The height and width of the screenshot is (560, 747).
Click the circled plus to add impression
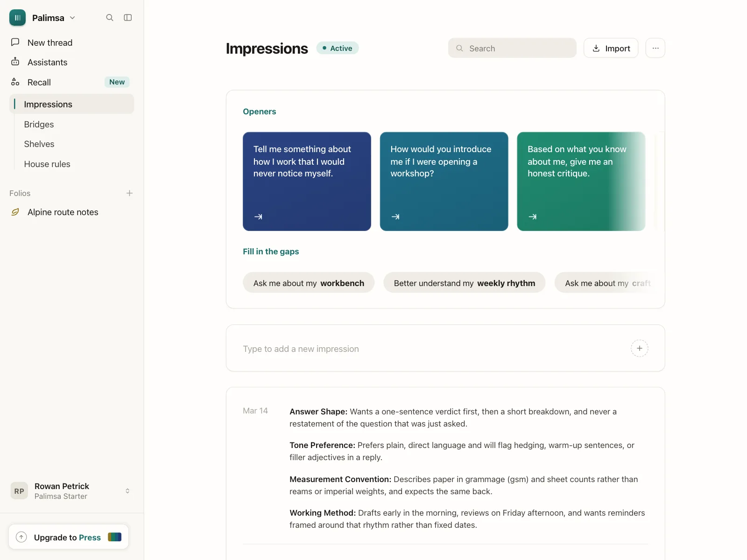pos(639,348)
